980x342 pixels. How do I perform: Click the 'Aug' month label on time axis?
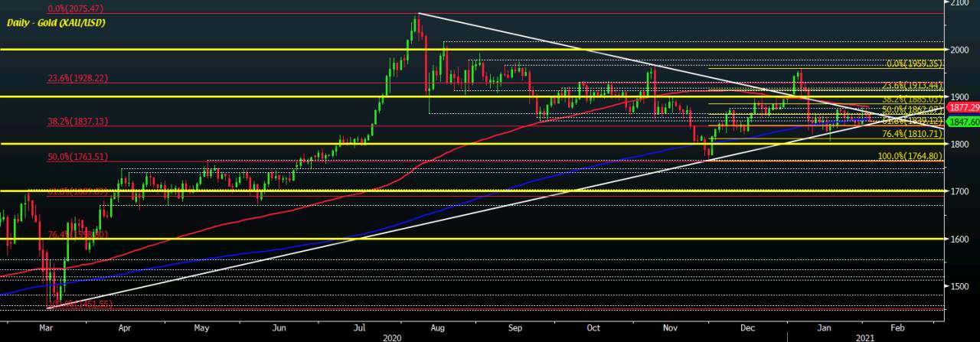click(437, 327)
